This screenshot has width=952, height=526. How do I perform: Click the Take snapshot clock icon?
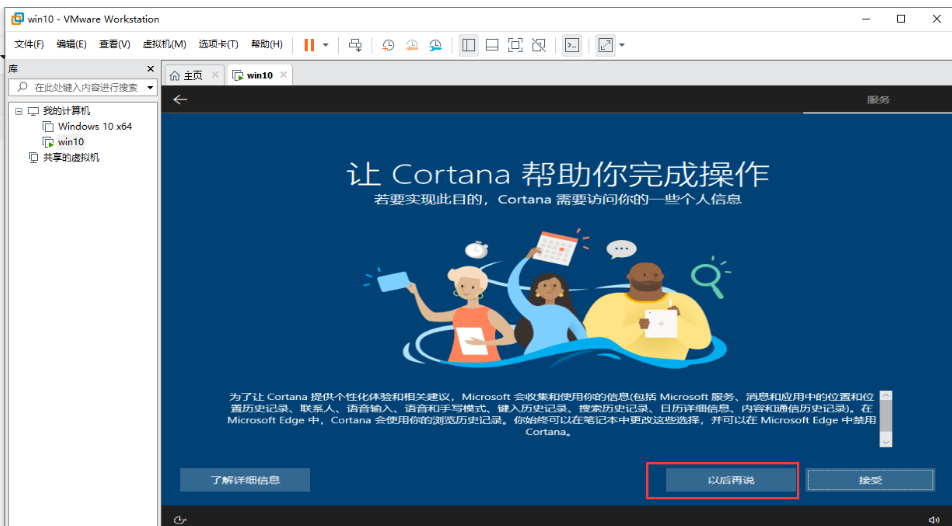pyautogui.click(x=388, y=45)
